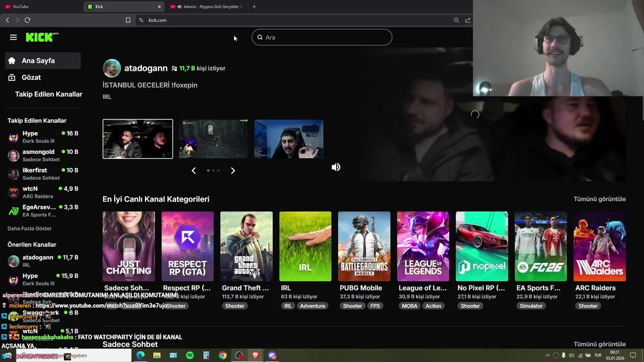
Task: Click the share icon in the address bar
Action: click(x=468, y=20)
